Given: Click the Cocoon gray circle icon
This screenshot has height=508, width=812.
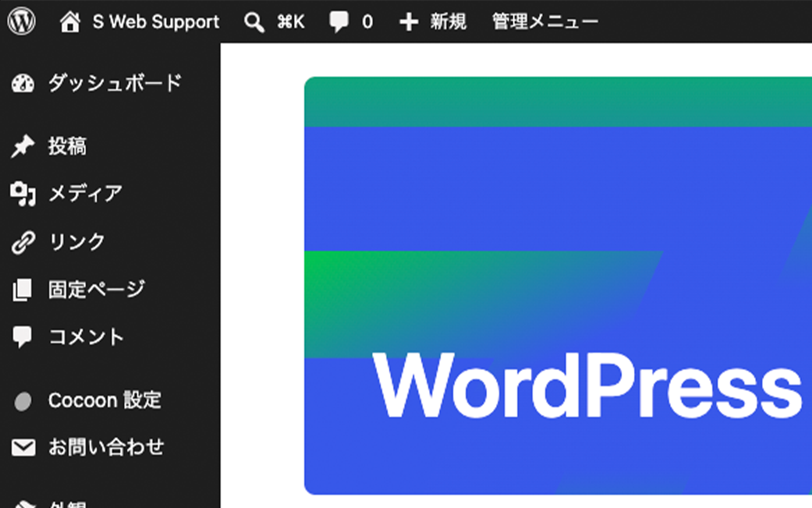Looking at the screenshot, I should (23, 401).
